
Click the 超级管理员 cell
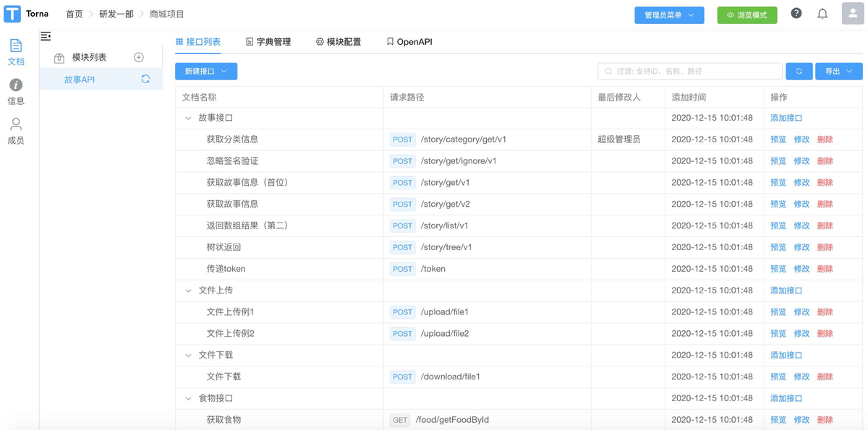pos(619,139)
